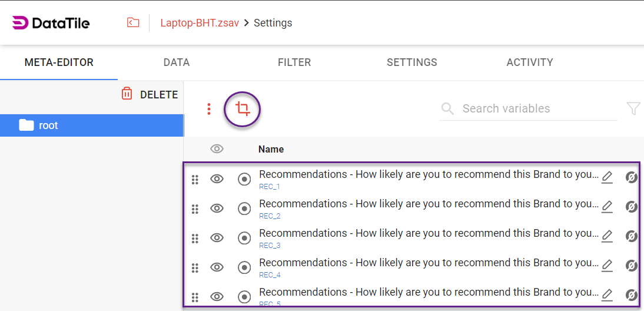Go to the ACTIVITY tab

(530, 62)
